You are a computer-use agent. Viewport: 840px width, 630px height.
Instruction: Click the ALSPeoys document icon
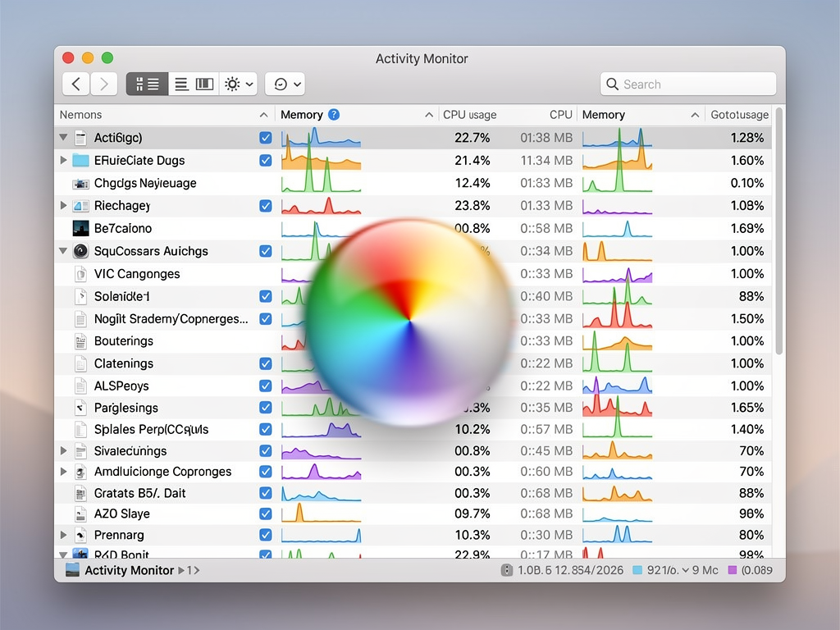80,386
